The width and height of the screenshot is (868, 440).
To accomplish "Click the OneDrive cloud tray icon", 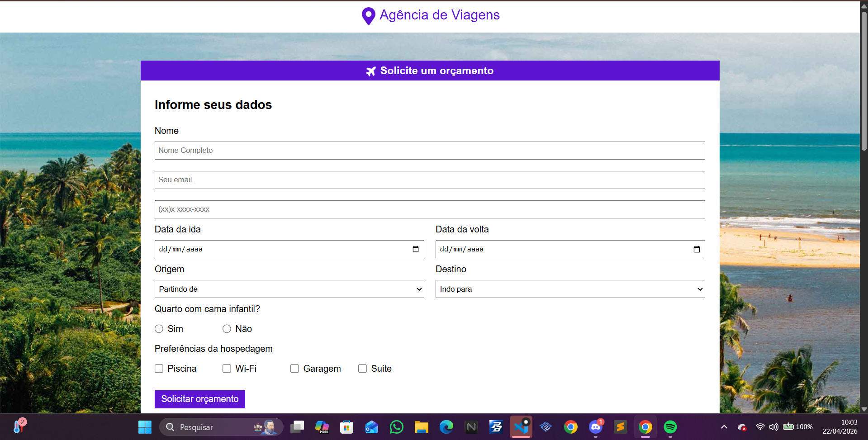I will (742, 427).
